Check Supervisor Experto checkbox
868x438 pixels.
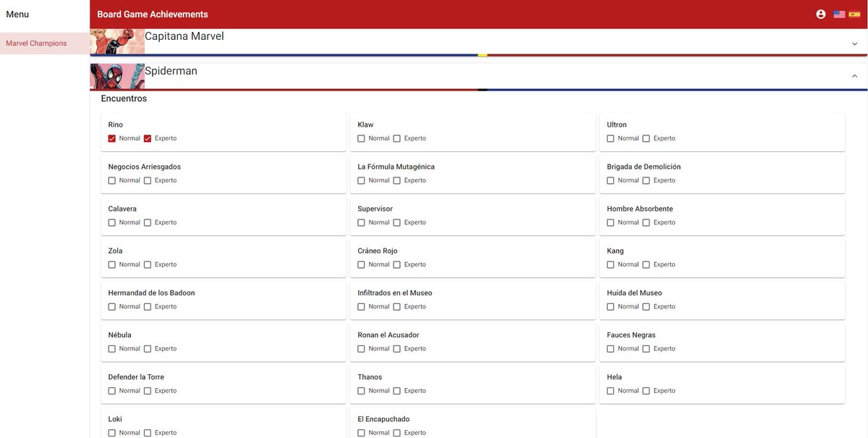coord(397,222)
